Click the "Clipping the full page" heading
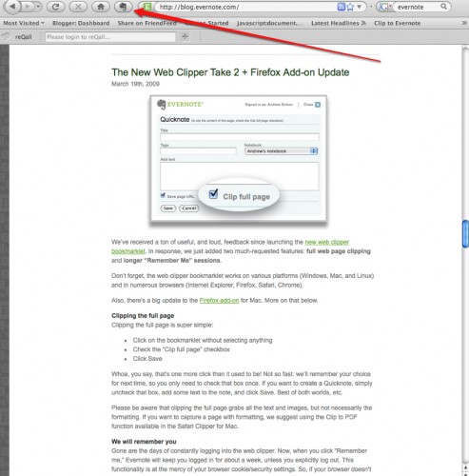Viewport: 469px width, 476px height. (x=143, y=316)
